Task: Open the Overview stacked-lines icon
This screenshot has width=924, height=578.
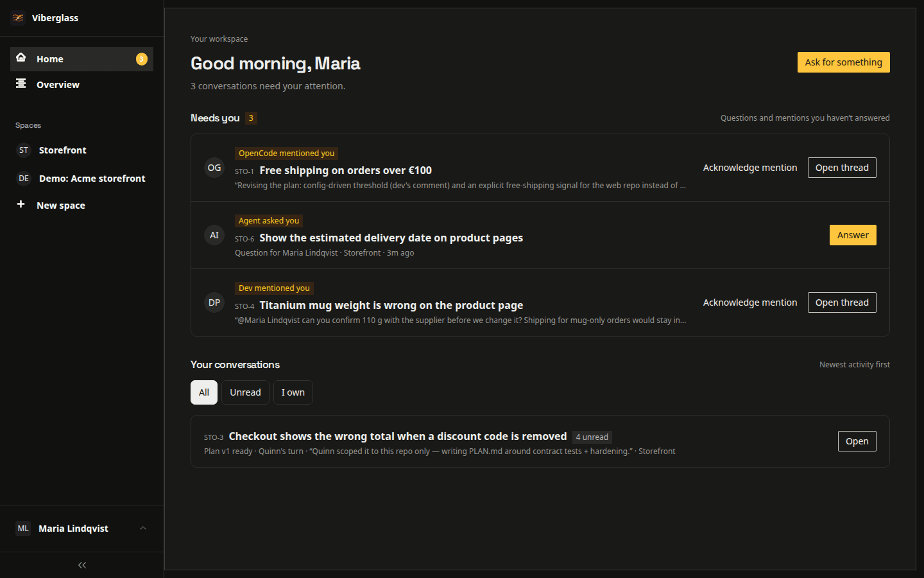Action: (21, 83)
